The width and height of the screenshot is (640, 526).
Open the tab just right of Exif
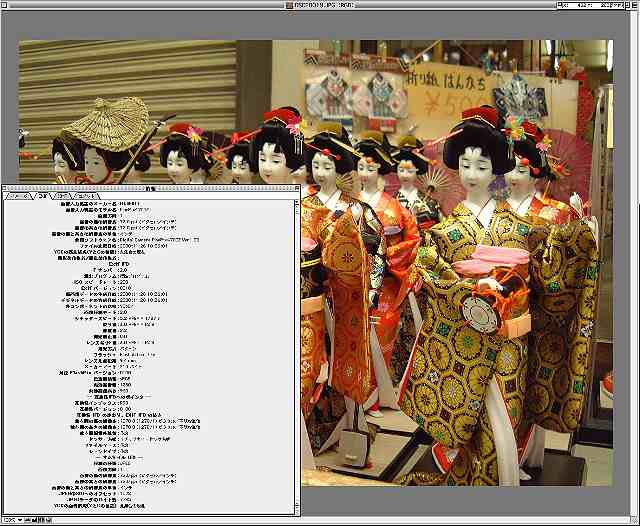click(62, 196)
